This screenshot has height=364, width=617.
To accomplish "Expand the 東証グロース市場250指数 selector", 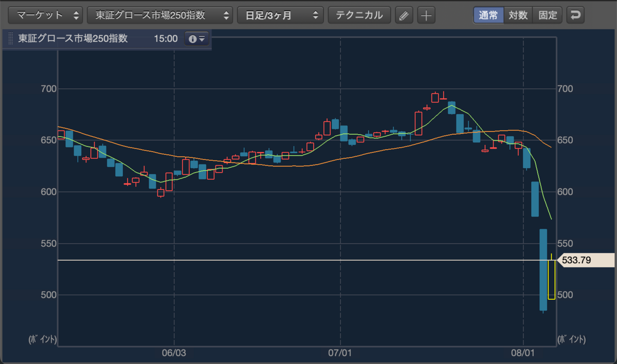I will (160, 15).
